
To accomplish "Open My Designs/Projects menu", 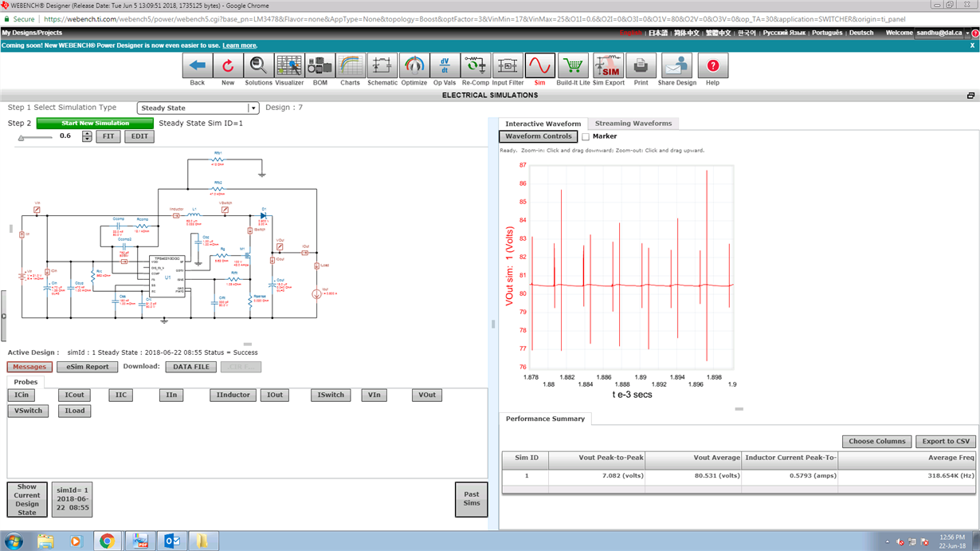I will pyautogui.click(x=32, y=33).
